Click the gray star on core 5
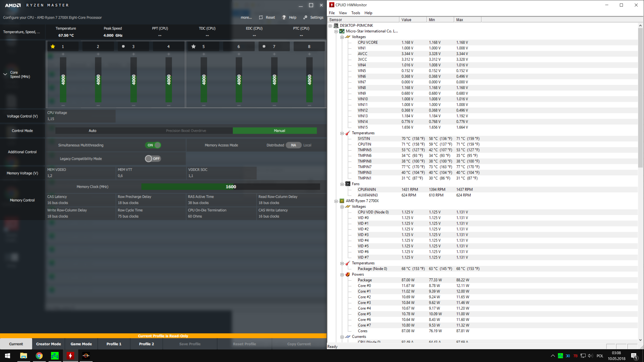 tap(193, 47)
